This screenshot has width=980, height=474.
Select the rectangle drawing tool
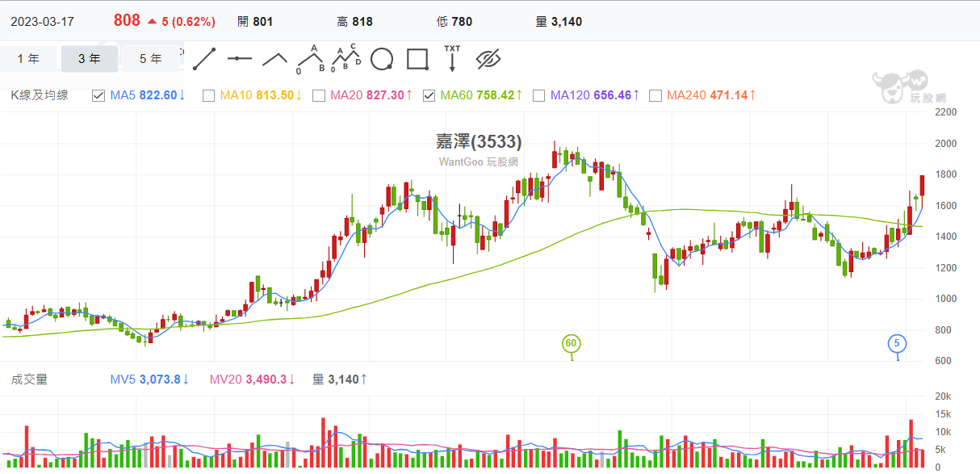coord(417,59)
